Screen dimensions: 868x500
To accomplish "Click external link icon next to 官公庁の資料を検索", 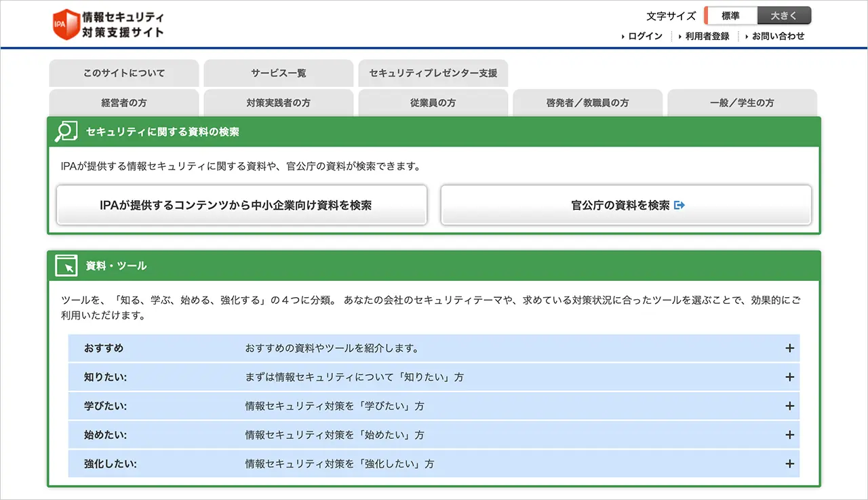I will [679, 205].
